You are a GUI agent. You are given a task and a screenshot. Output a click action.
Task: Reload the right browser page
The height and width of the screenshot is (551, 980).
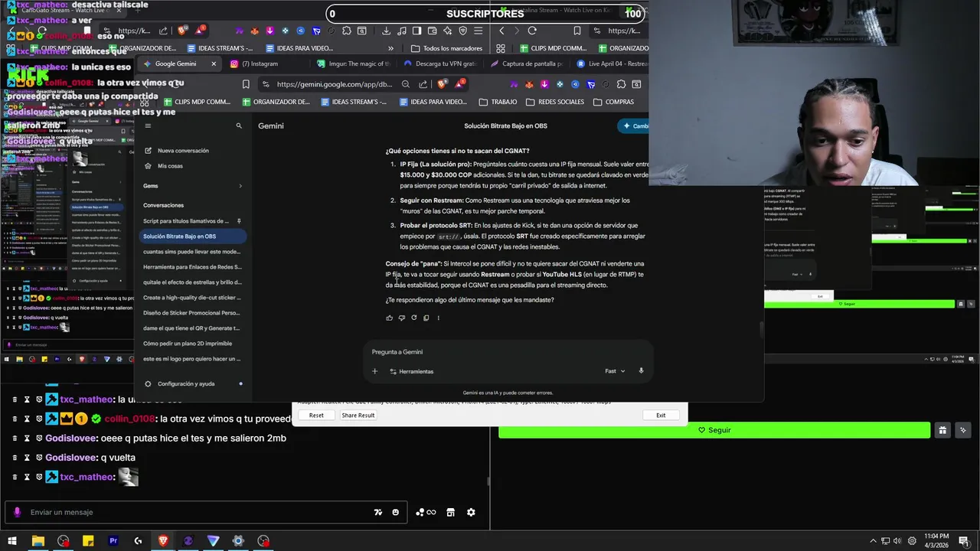click(532, 31)
